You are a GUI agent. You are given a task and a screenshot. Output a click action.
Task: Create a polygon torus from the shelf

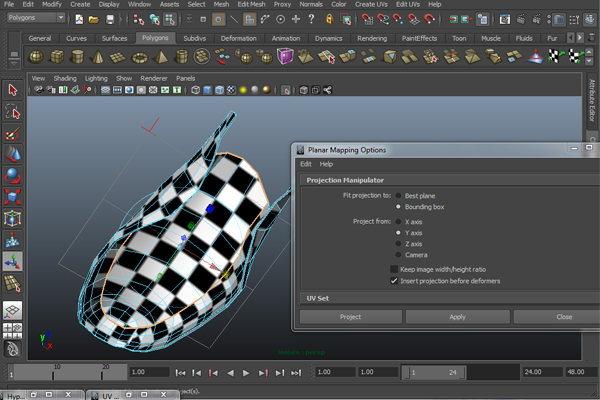(139, 57)
